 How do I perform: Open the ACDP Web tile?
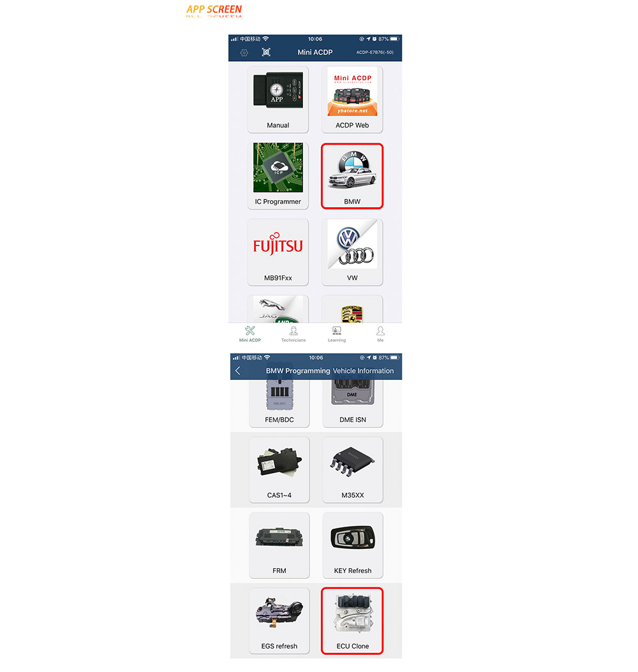(x=352, y=99)
